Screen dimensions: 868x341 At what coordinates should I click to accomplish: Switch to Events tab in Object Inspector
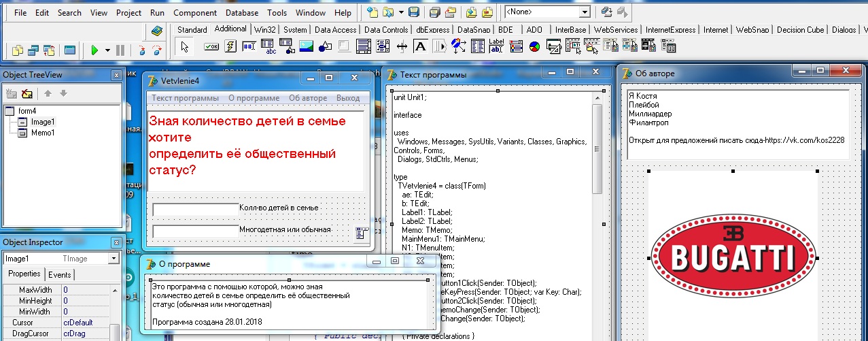tap(60, 274)
